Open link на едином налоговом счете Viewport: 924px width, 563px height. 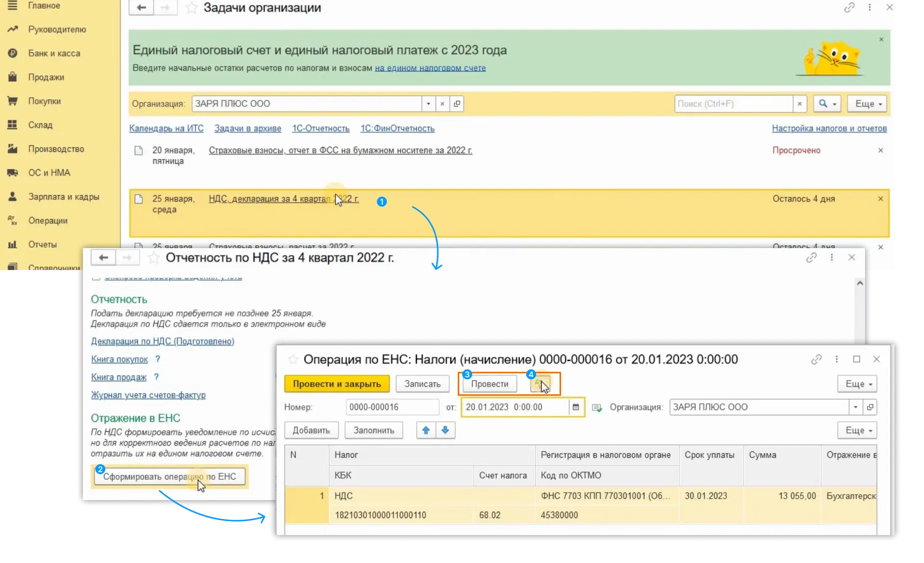point(430,68)
